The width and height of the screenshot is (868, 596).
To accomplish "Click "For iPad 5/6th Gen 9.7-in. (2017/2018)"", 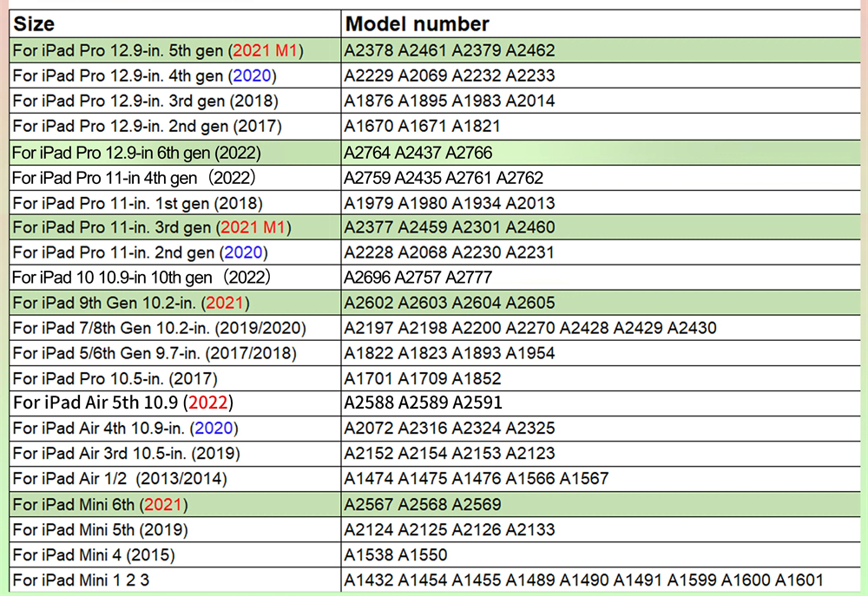I will 155,353.
